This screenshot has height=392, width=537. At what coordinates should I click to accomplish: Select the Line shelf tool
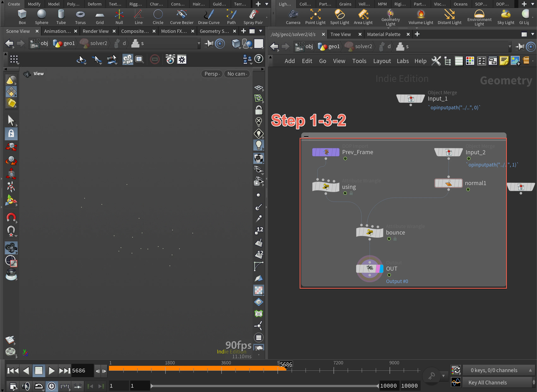click(x=139, y=17)
